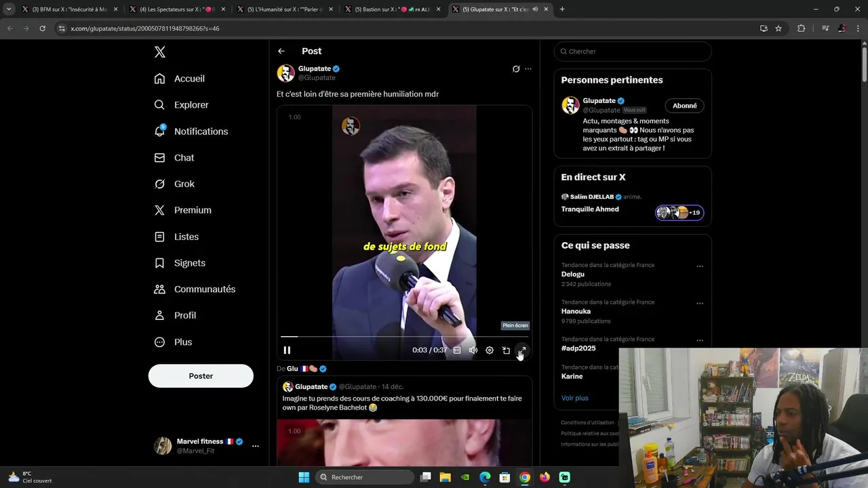Toggle video captions
The image size is (868, 488).
(x=457, y=350)
